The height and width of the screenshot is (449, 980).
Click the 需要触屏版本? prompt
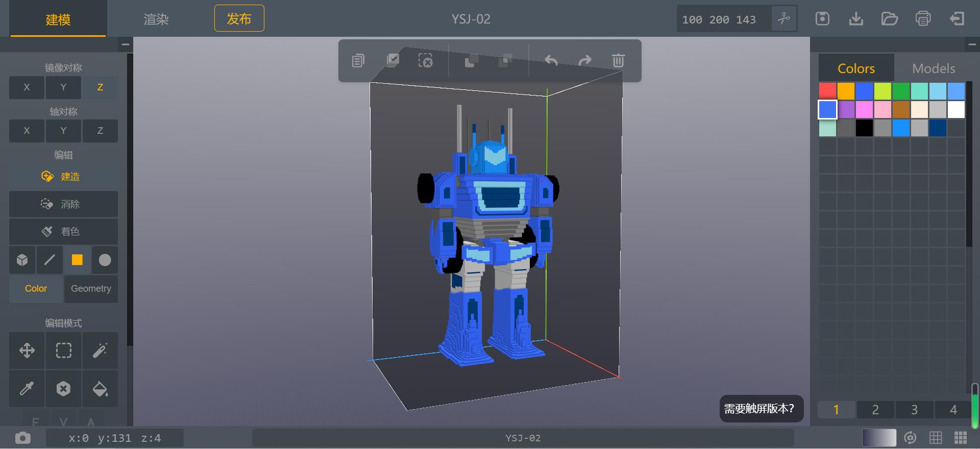pyautogui.click(x=762, y=409)
